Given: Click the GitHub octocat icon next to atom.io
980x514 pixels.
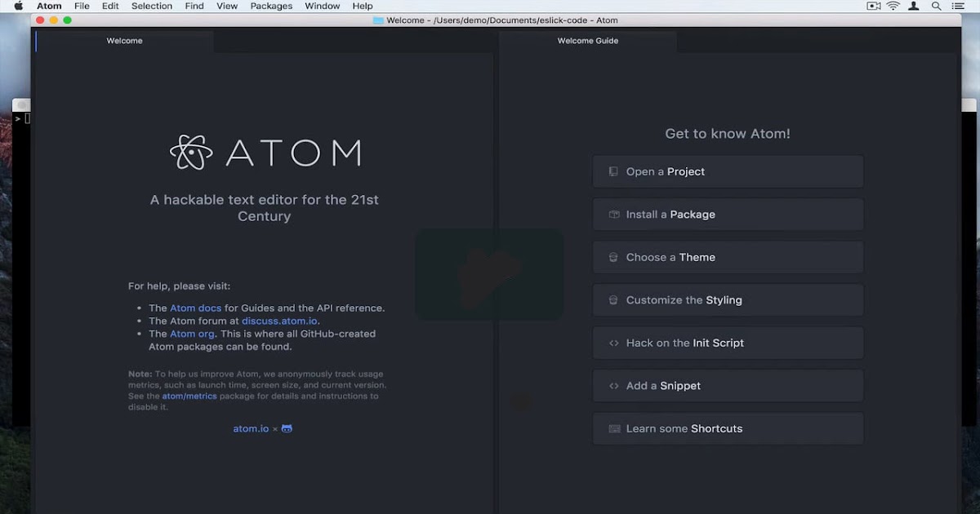Looking at the screenshot, I should [x=286, y=428].
